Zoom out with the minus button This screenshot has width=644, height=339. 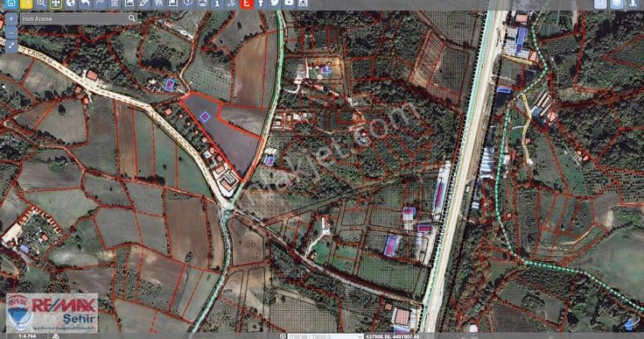pos(11,32)
